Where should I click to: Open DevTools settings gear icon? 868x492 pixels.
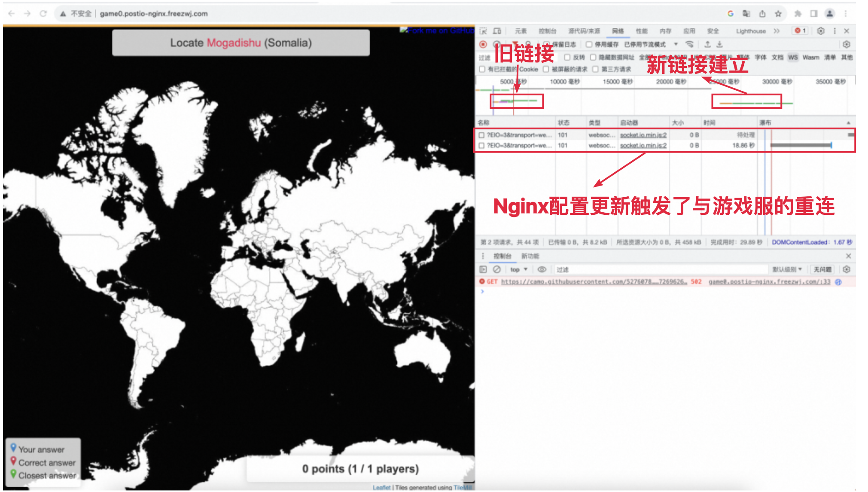coord(820,31)
